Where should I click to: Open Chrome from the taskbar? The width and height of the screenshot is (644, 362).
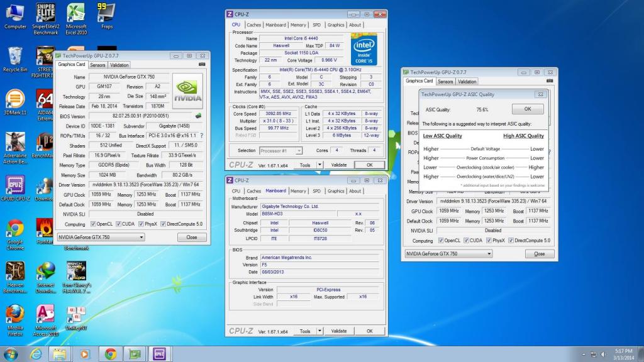[110, 354]
